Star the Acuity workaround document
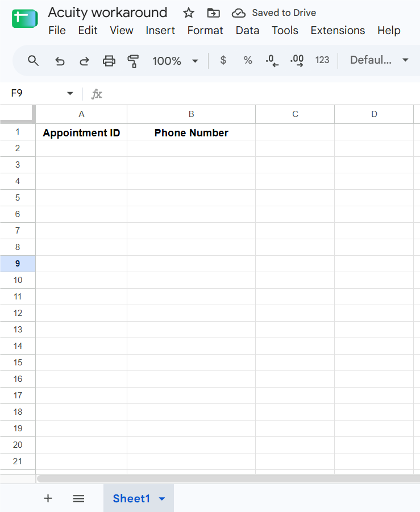The width and height of the screenshot is (420, 512). coord(189,13)
